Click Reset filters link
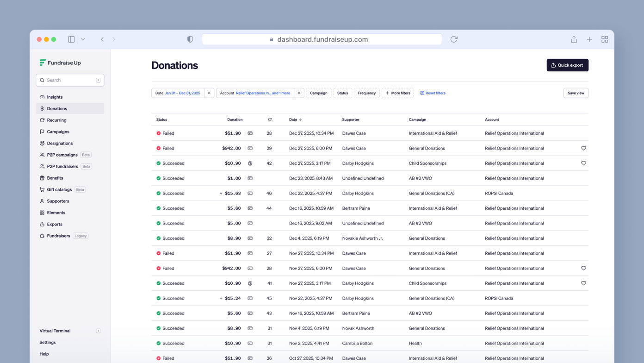 (x=433, y=93)
